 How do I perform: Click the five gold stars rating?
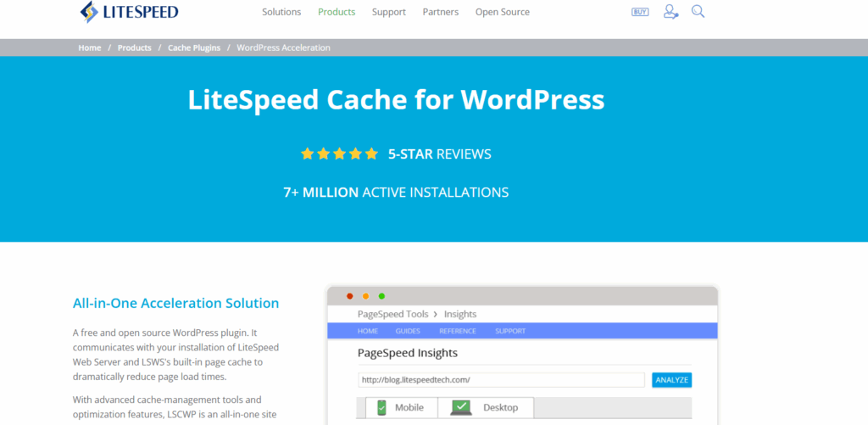[x=339, y=154]
